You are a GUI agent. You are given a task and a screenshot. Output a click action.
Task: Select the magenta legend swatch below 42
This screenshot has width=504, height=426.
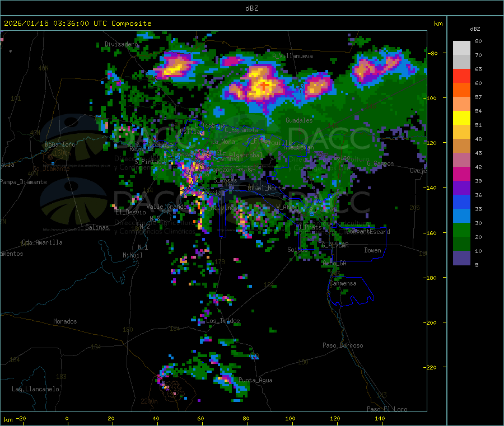point(461,174)
